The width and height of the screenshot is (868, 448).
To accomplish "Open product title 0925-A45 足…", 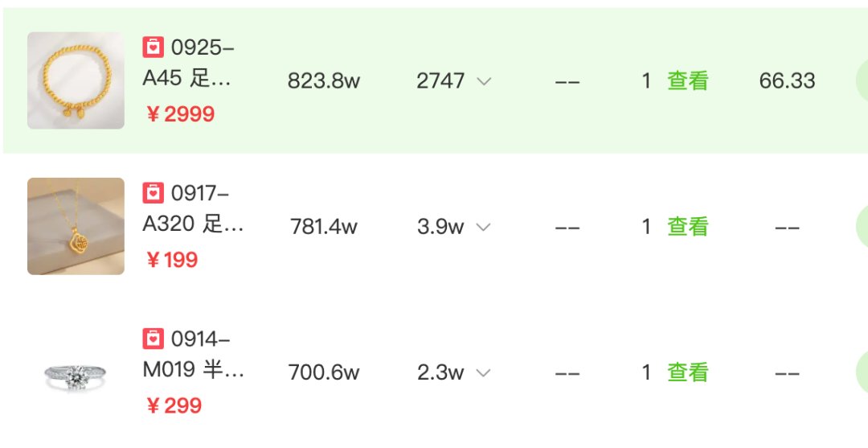I will tap(188, 63).
